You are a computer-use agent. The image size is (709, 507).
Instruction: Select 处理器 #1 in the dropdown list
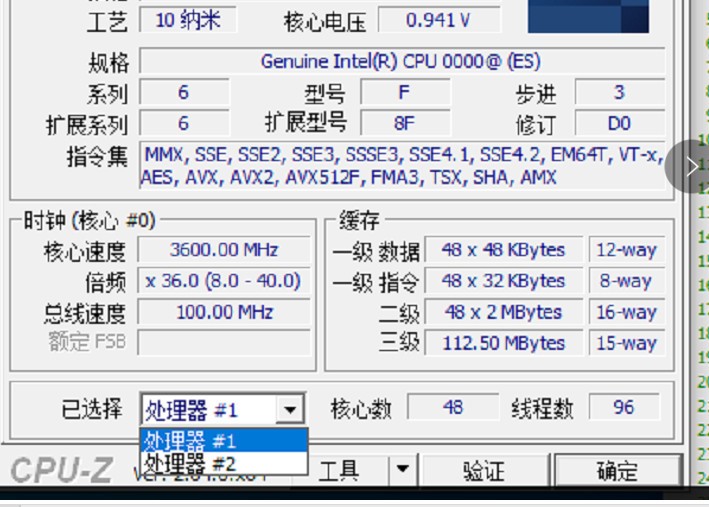point(224,441)
